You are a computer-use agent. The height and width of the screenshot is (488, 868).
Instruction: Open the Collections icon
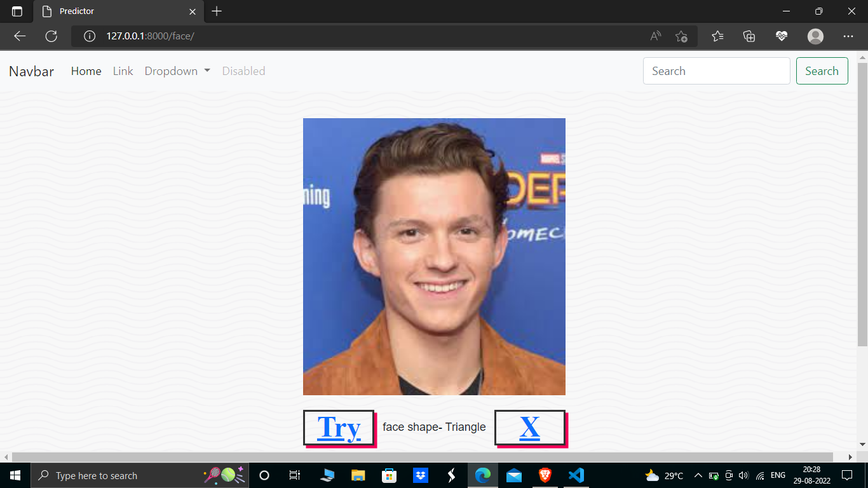tap(749, 36)
